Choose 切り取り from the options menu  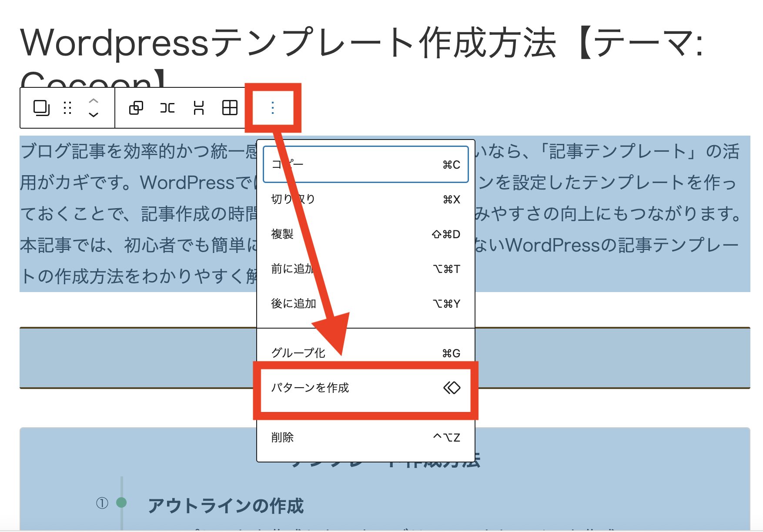tap(366, 199)
